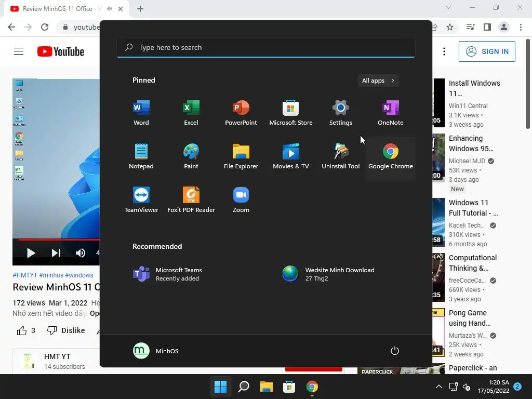The height and width of the screenshot is (399, 532).
Task: Open Chrome media control button
Action: [470, 27]
